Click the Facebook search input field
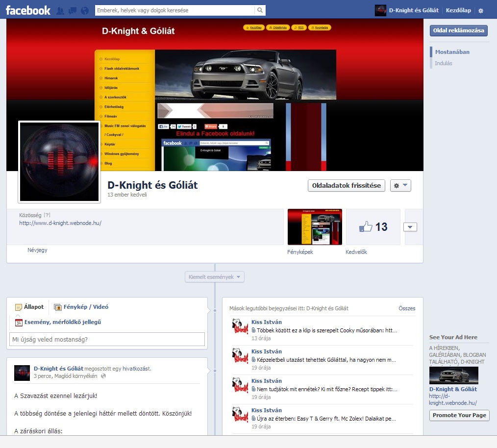This screenshot has height=448, width=497. pos(174,10)
